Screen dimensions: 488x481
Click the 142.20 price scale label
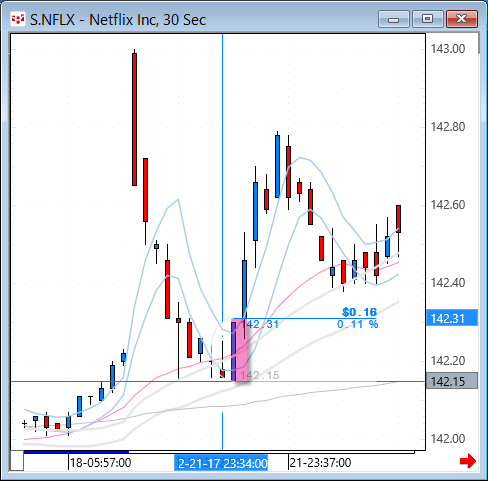[448, 361]
